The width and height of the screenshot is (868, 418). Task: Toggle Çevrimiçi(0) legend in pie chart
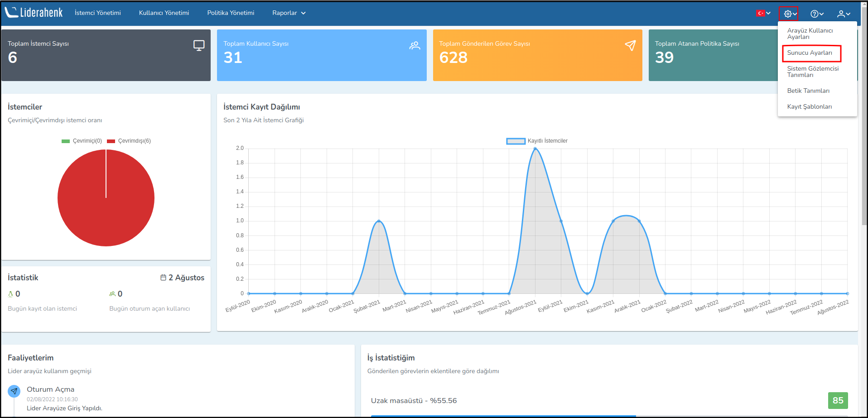coord(82,141)
